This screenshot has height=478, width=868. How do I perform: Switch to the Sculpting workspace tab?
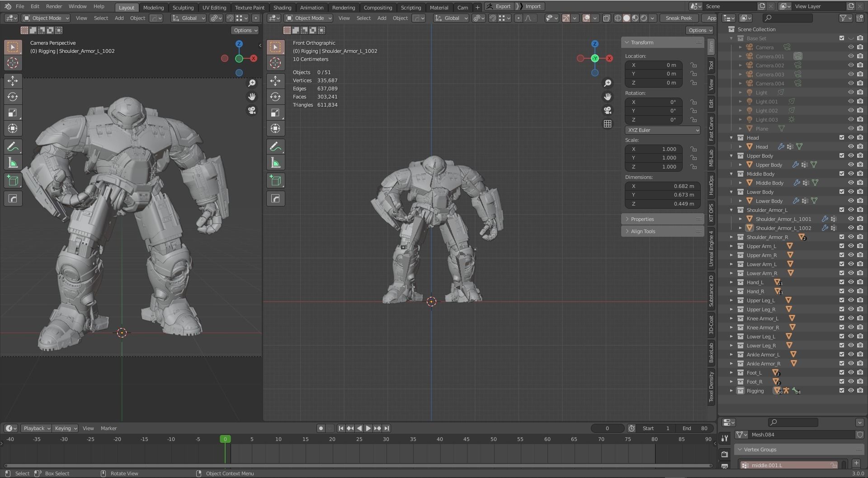(x=183, y=7)
